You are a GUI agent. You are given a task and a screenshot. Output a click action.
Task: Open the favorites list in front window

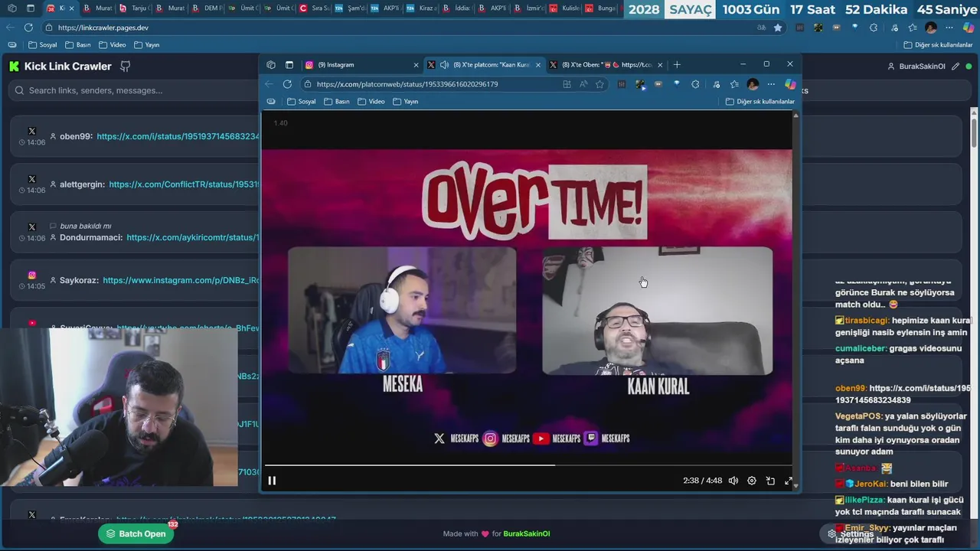(x=734, y=84)
